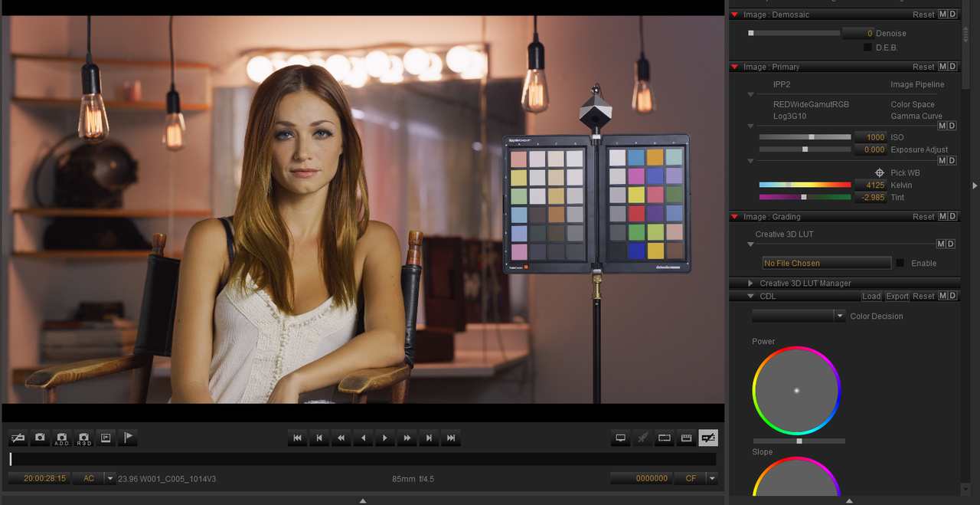Set a marker with the flag icon

tap(128, 438)
